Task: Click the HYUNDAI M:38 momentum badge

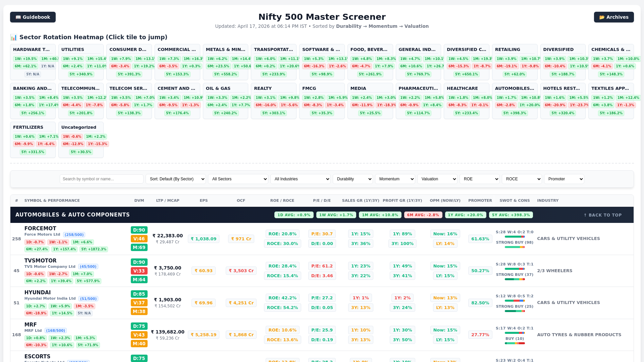Action: click(x=139, y=312)
